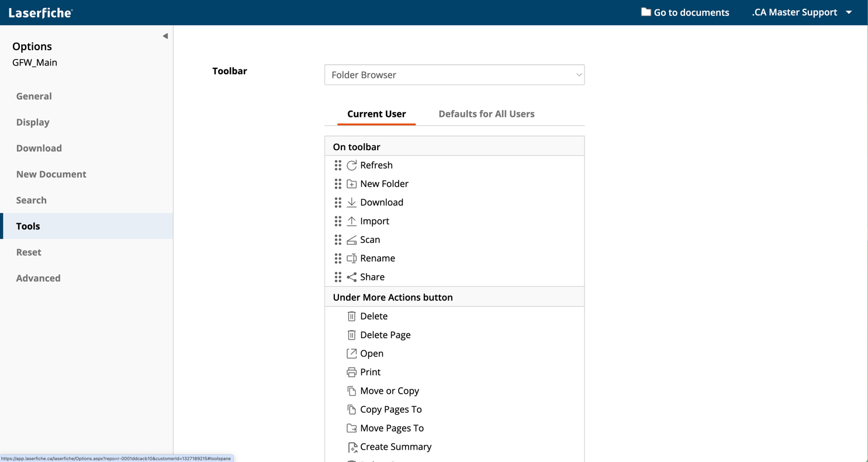Open the Display options section
Image resolution: width=868 pixels, height=462 pixels.
pos(87,122)
